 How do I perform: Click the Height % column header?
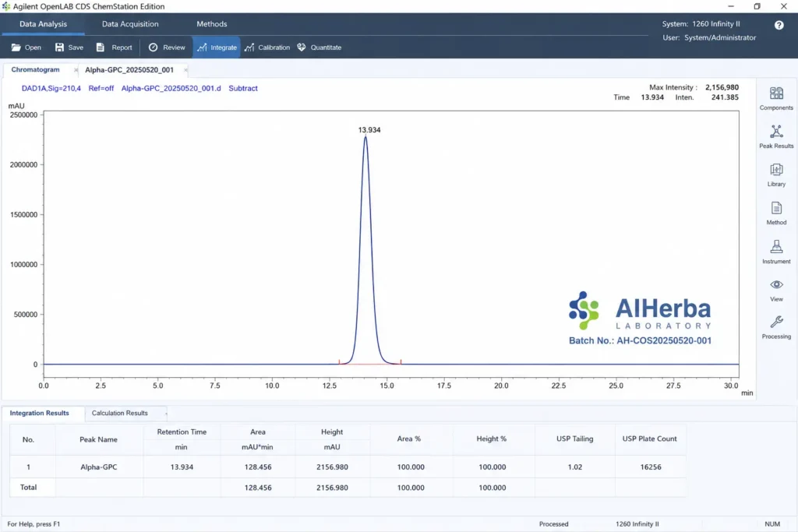491,439
